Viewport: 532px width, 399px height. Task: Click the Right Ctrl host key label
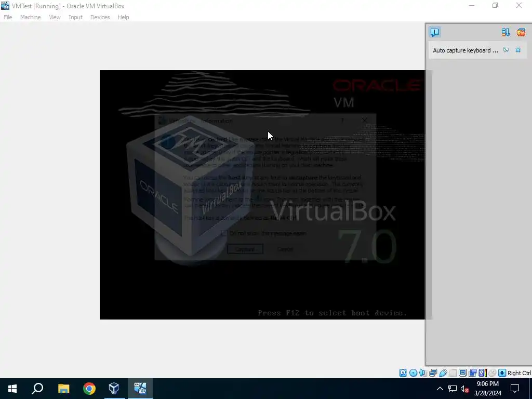click(x=519, y=373)
